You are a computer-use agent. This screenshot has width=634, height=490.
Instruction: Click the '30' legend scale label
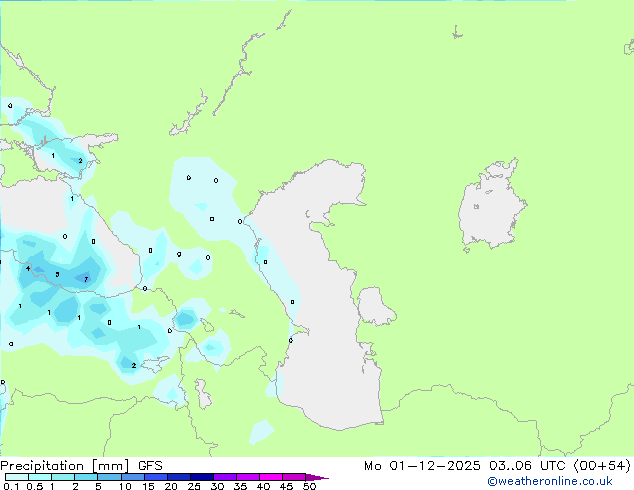[x=217, y=486]
